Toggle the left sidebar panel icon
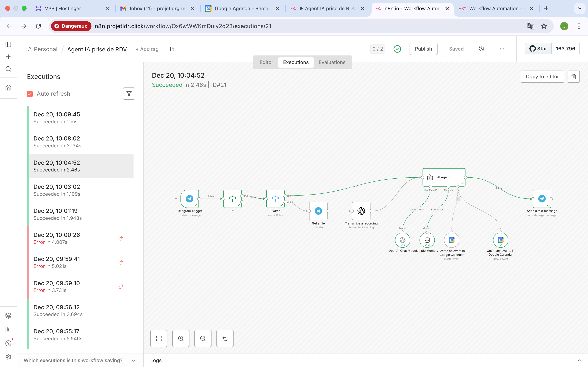 point(8,44)
